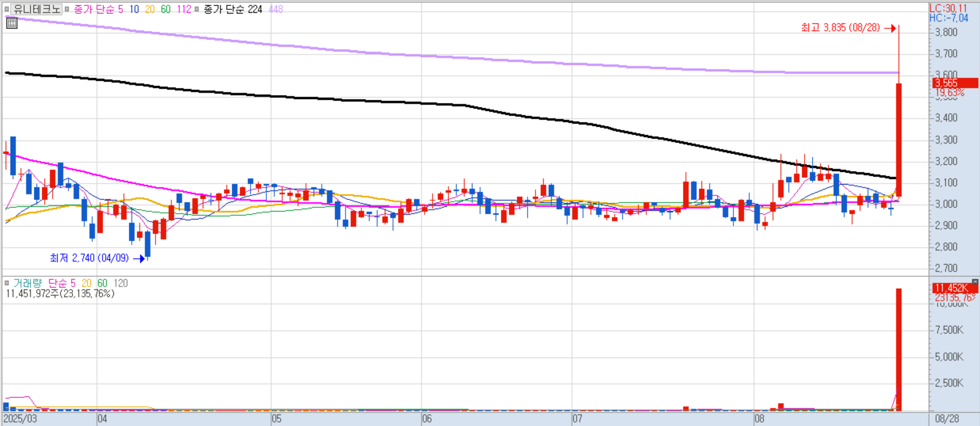Select the orange 20 volume average label
The height and width of the screenshot is (426, 980).
pyautogui.click(x=87, y=283)
